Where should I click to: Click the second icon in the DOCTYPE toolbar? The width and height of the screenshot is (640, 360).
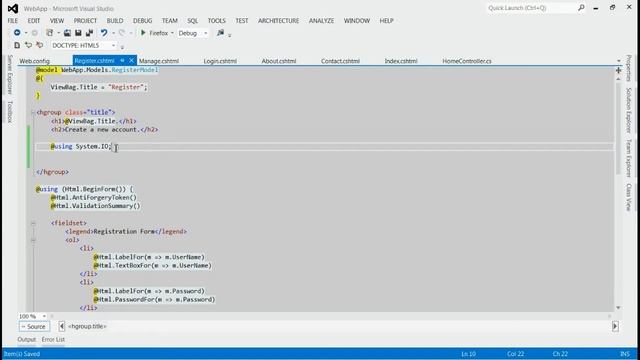(28, 45)
